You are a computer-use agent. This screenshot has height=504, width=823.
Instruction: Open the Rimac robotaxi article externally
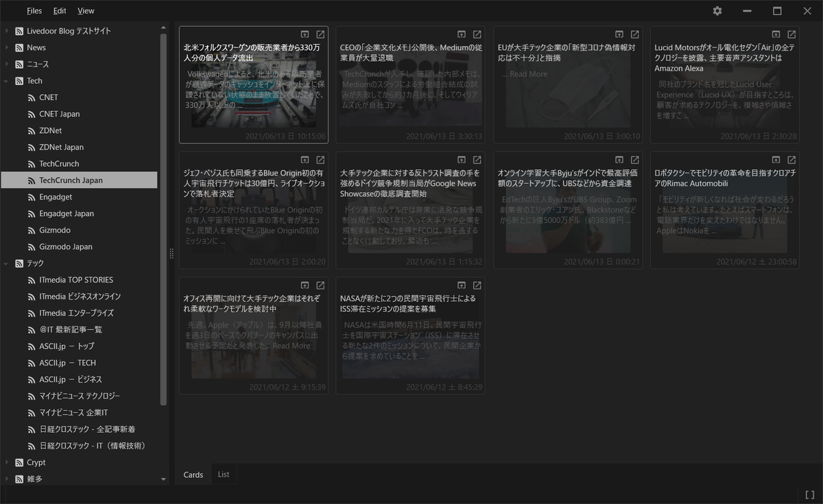click(791, 159)
